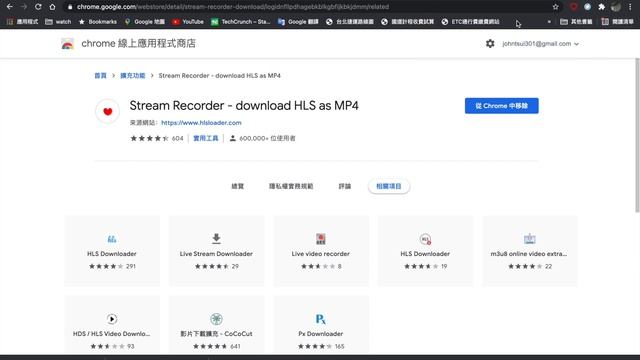Click the 實用工具 category link

(x=206, y=138)
